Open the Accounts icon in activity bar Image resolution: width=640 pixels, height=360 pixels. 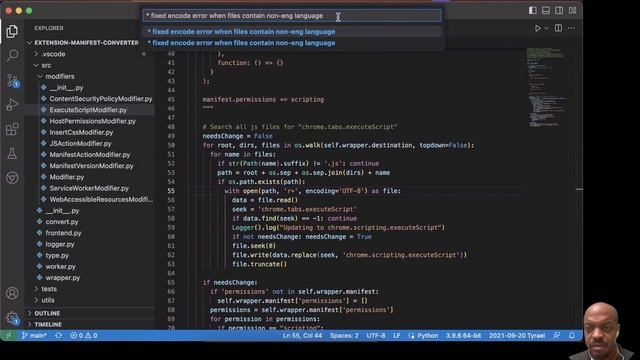click(x=12, y=293)
